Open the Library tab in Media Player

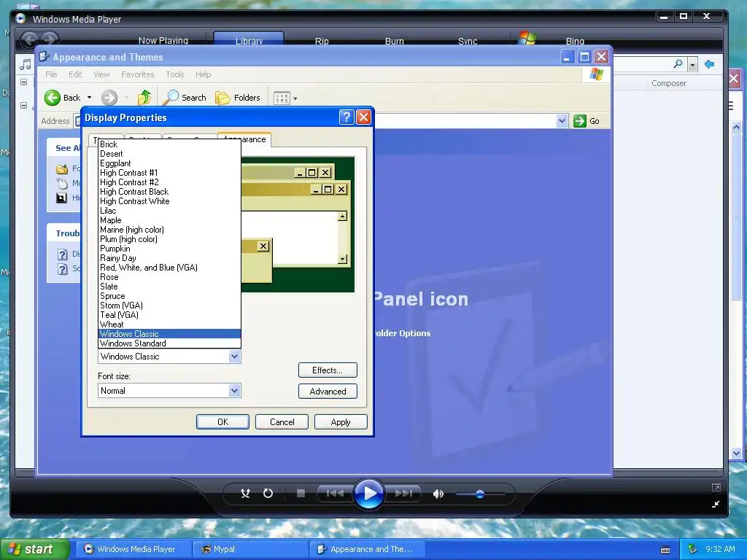click(x=249, y=41)
